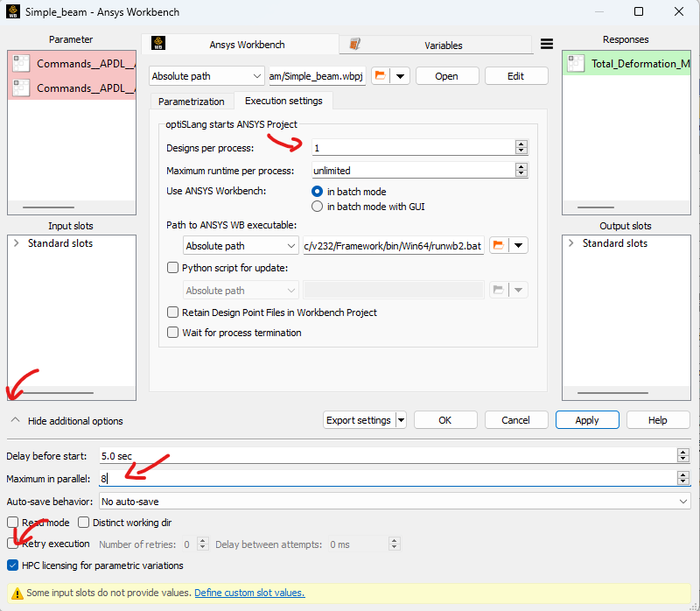Open 'Define custom slot values' link
This screenshot has height=611, width=700.
(249, 593)
